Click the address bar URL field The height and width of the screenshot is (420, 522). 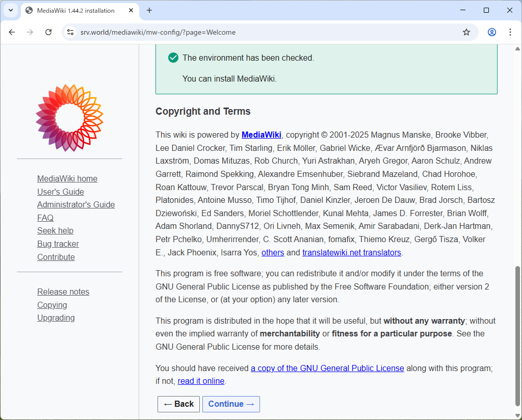pyautogui.click(x=265, y=32)
